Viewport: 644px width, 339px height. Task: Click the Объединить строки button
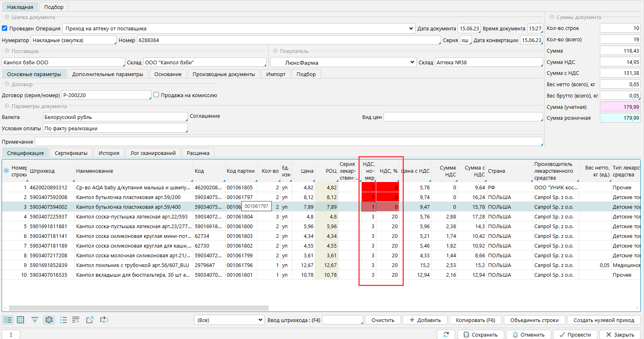click(534, 320)
